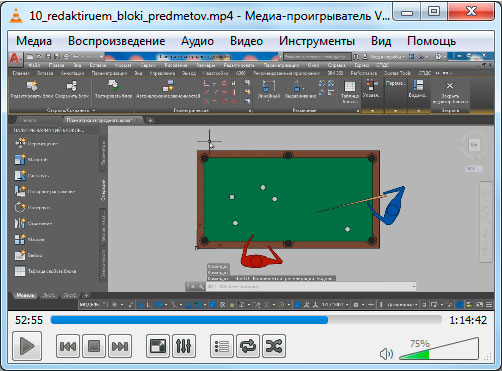Toggle the playlist view
This screenshot has width=502, height=371.
(x=222, y=346)
